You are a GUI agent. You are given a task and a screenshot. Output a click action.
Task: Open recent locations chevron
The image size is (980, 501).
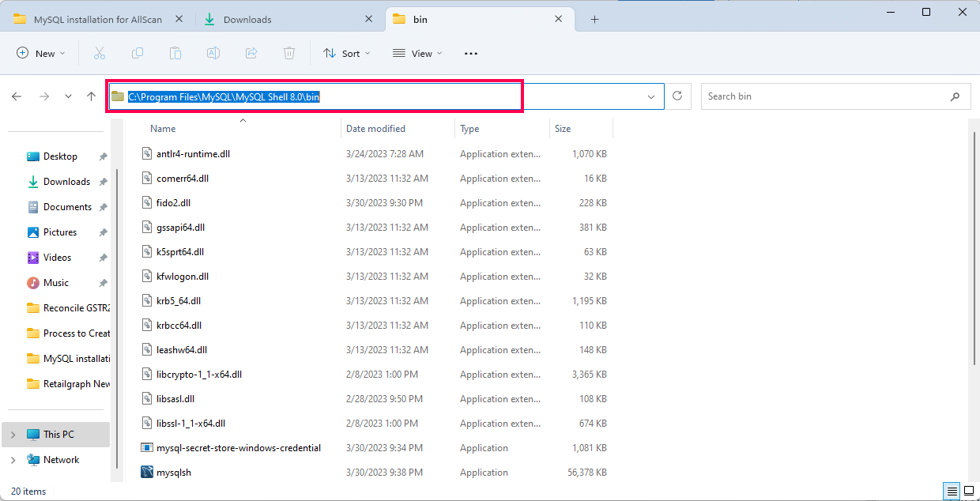68,96
